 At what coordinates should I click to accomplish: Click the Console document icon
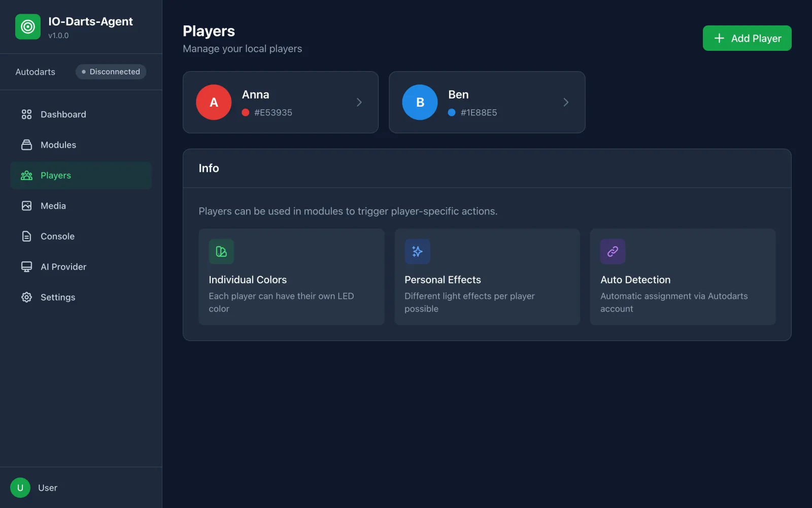click(x=26, y=236)
